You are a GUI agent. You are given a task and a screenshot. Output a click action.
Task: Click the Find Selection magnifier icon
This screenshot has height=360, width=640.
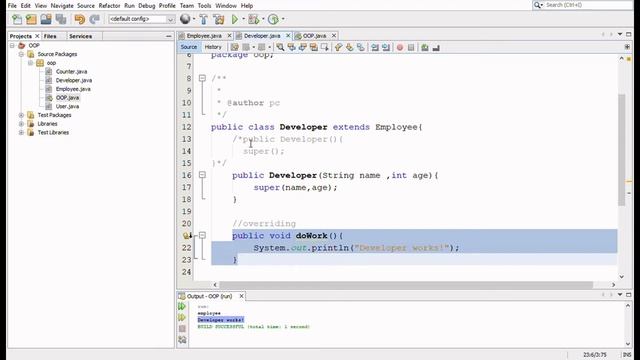[280, 47]
